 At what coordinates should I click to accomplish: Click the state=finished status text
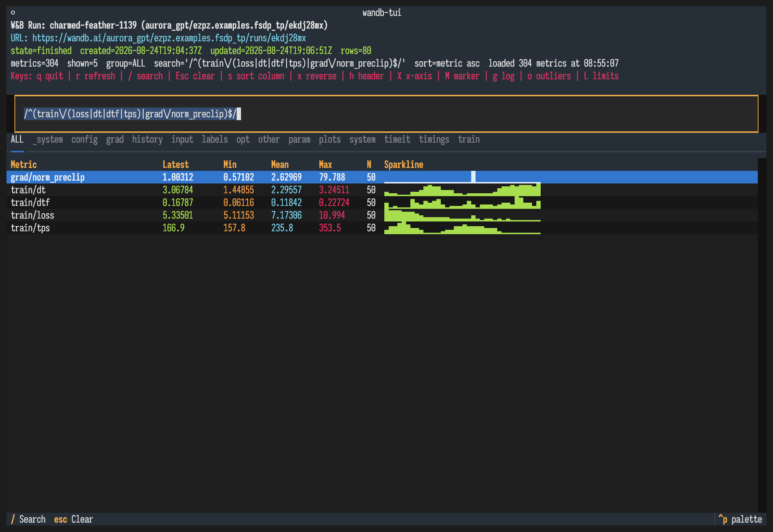41,51
